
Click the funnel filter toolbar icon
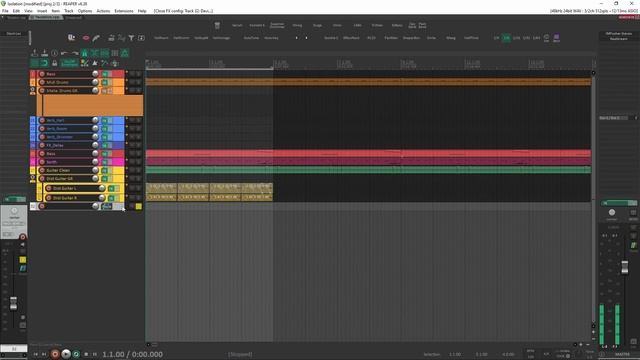(x=131, y=38)
